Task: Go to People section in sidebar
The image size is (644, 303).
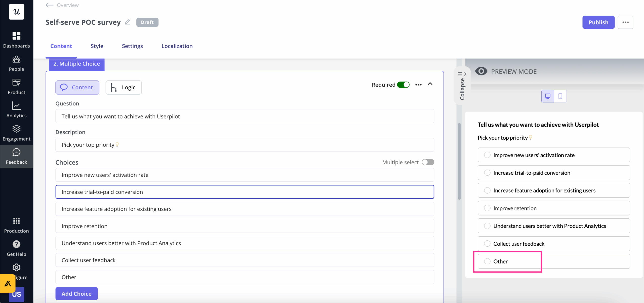Action: click(x=16, y=59)
